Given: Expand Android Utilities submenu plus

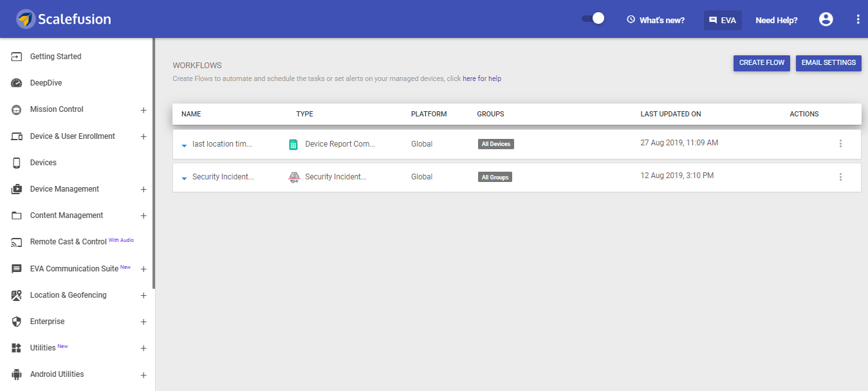Looking at the screenshot, I should 143,375.
